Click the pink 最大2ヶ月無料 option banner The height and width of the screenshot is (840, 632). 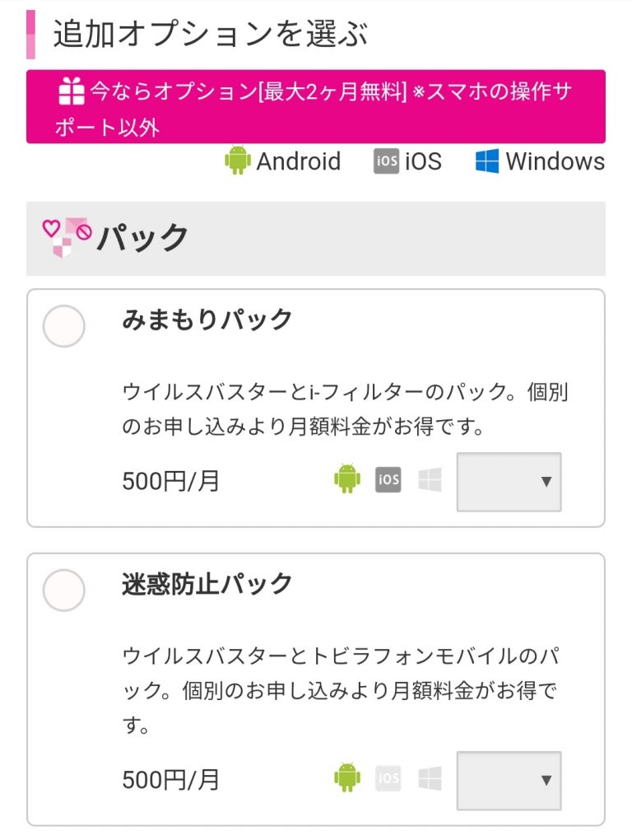coord(316,107)
